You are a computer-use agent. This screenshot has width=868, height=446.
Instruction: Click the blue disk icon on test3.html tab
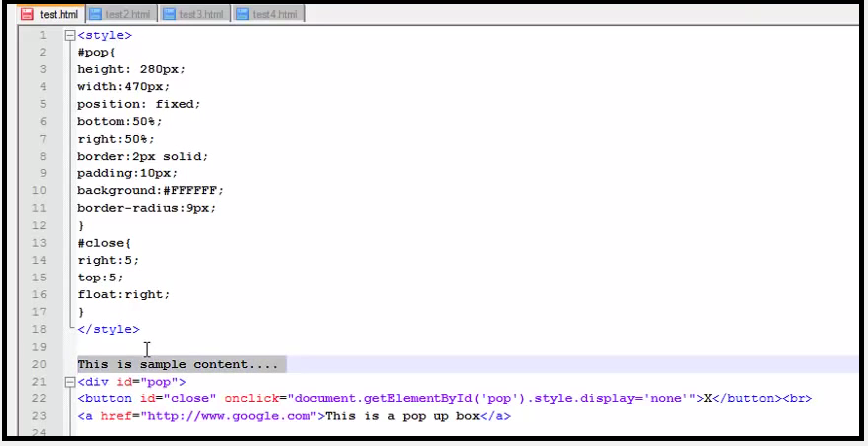[x=169, y=14]
